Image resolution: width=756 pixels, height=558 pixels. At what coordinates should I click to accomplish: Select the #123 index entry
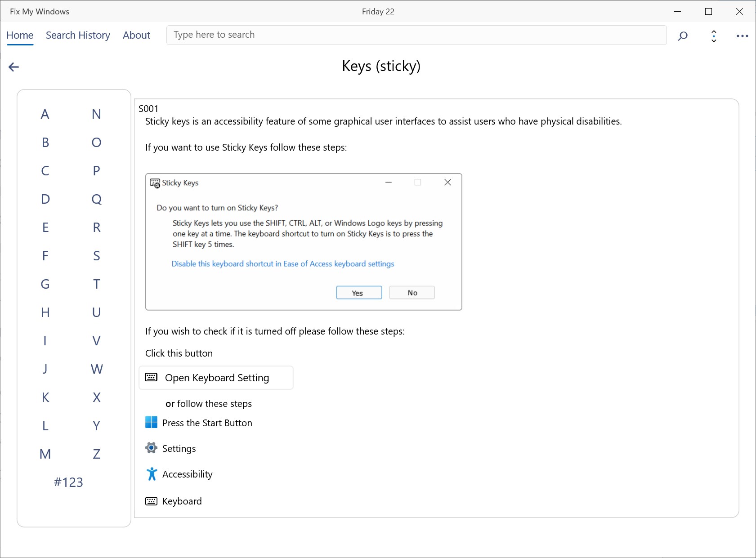pos(68,482)
